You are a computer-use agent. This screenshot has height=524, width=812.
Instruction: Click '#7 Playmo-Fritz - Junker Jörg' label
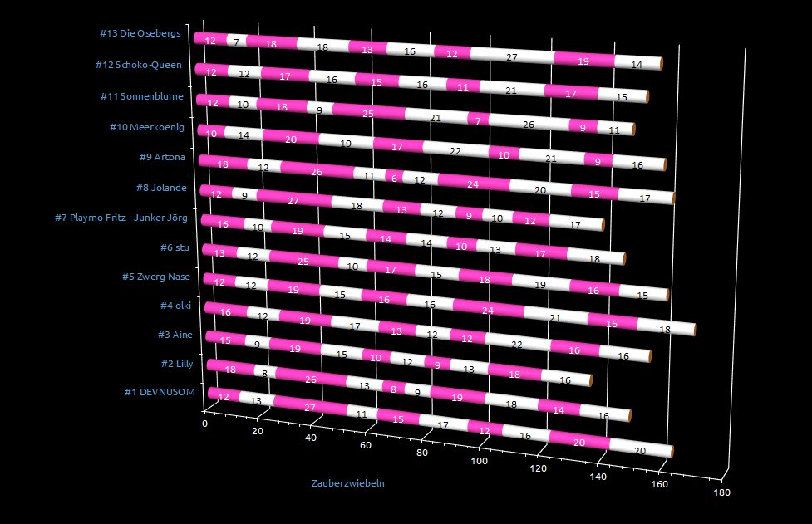pyautogui.click(x=133, y=218)
